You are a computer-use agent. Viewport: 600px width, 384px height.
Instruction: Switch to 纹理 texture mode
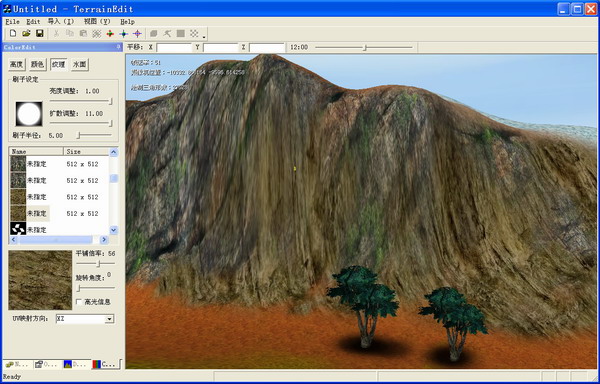tap(59, 65)
